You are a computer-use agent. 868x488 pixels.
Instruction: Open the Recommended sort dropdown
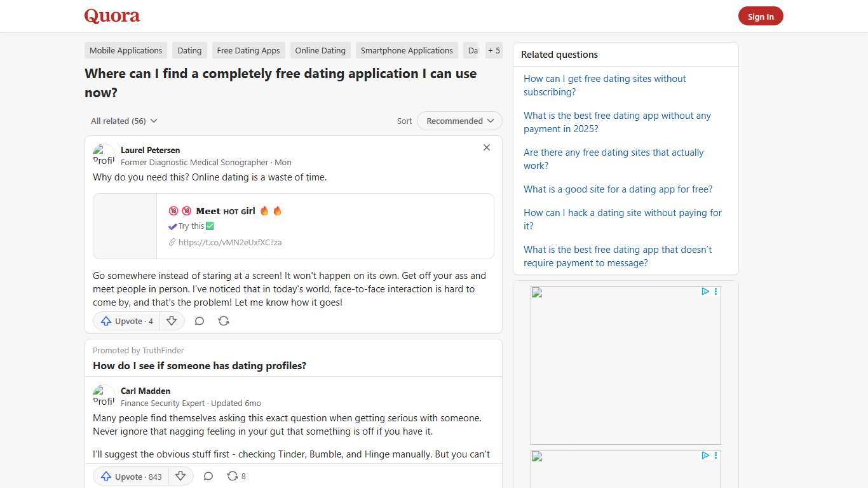point(459,121)
